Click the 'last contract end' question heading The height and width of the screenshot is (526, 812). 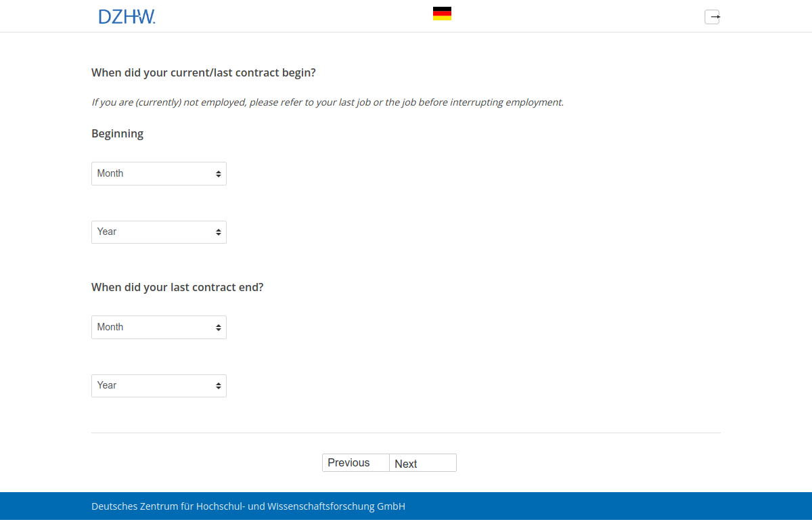coord(177,287)
